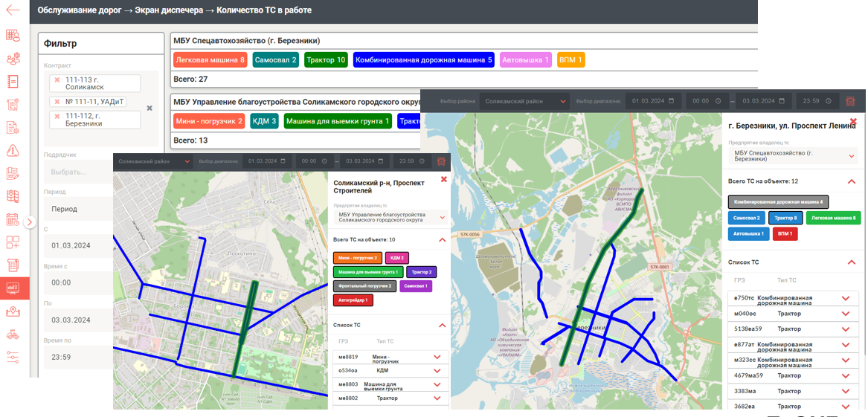The height and width of the screenshot is (417, 868).
Task: Open the 'Период' dropdown in the filter
Action: click(100, 209)
